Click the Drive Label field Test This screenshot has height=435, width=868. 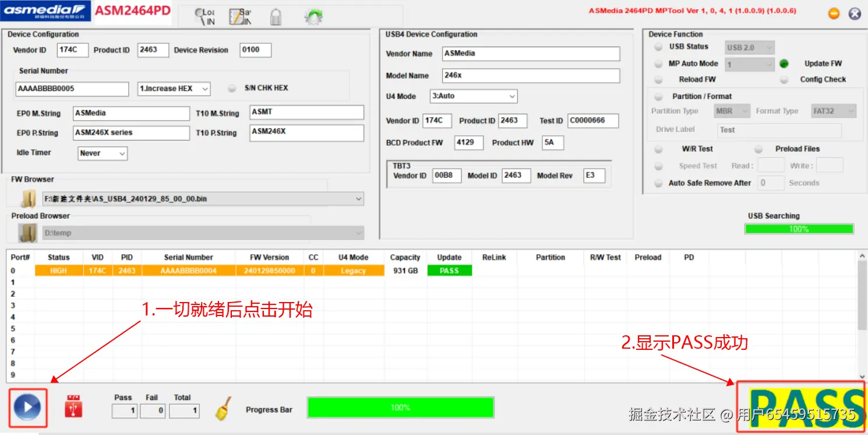[779, 130]
